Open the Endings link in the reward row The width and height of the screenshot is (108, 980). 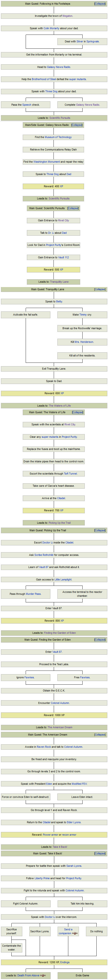[x=65, y=962]
